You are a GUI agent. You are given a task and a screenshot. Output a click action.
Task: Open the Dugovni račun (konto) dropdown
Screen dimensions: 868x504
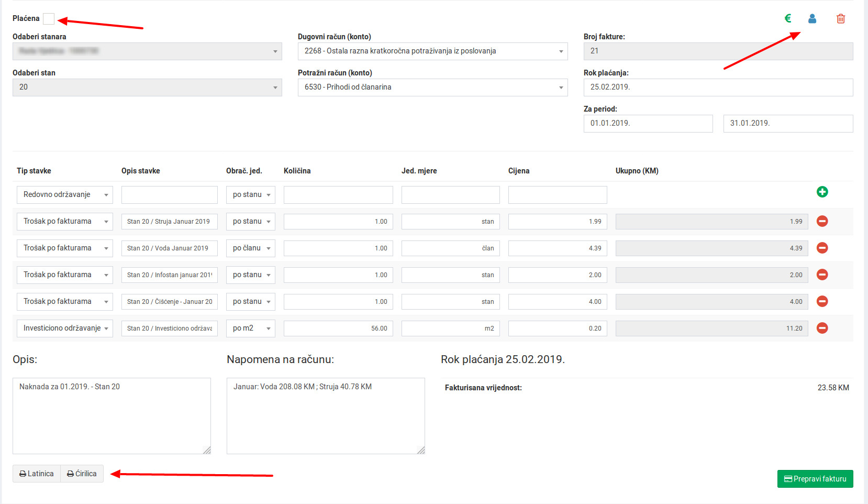[432, 51]
